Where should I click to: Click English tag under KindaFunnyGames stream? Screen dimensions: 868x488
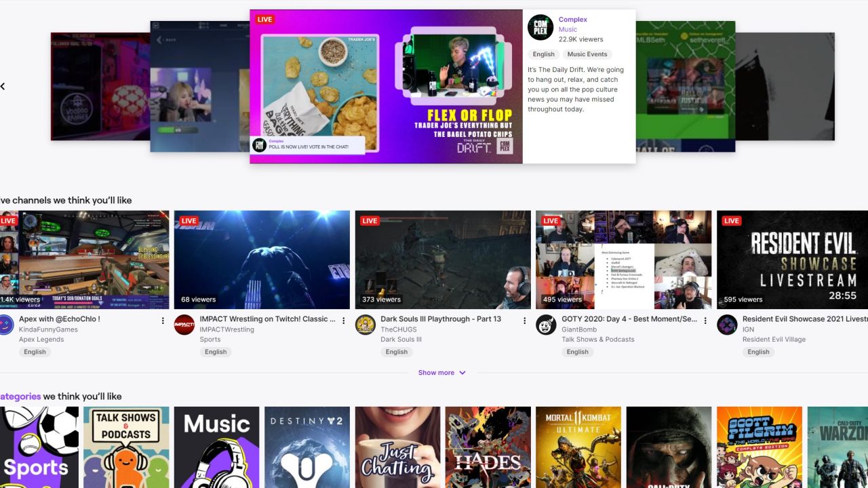(x=35, y=352)
